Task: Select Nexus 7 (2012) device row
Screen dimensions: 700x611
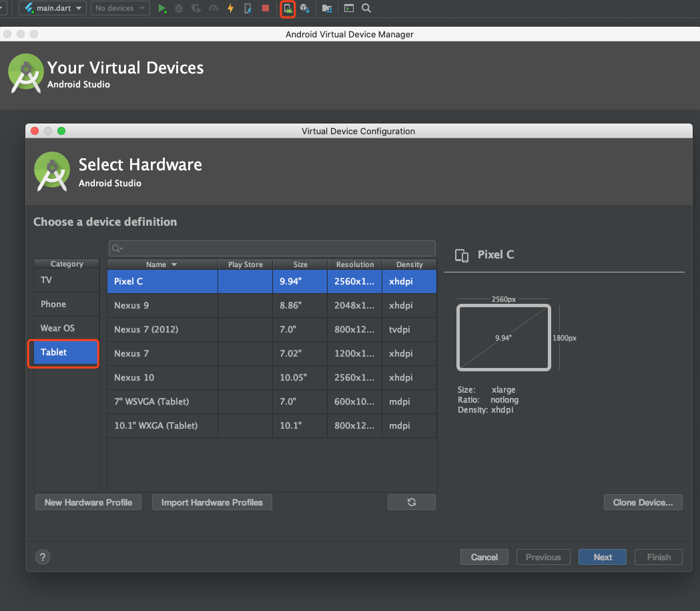Action: click(x=272, y=330)
